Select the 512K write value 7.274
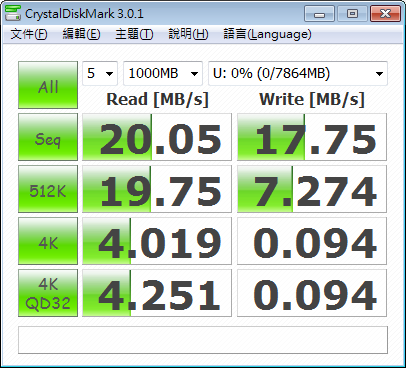This screenshot has height=368, width=406. [312, 189]
